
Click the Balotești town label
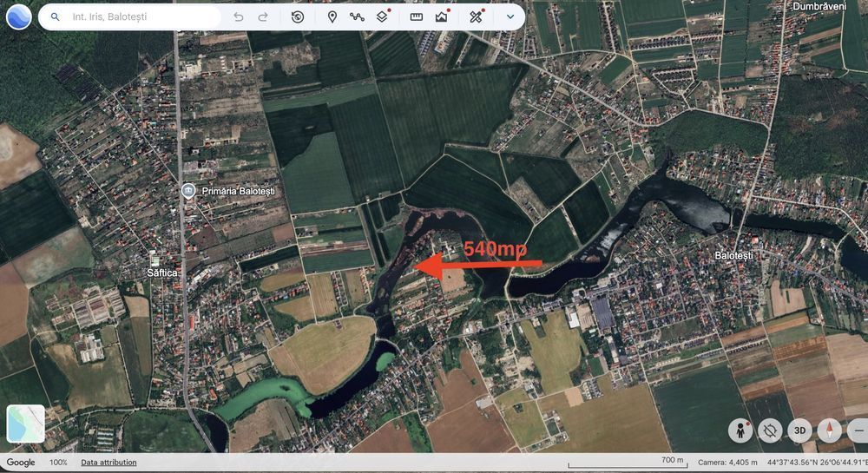733,255
